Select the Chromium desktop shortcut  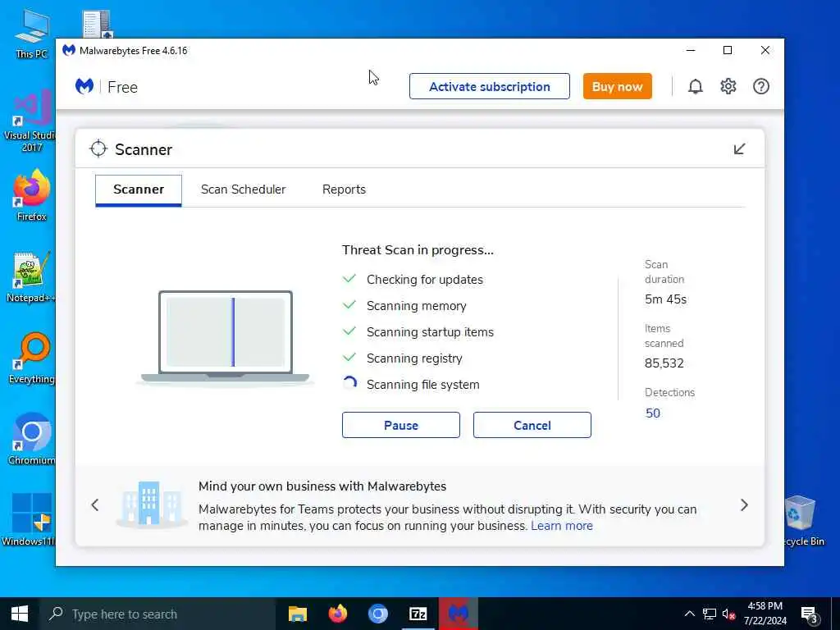click(x=31, y=439)
